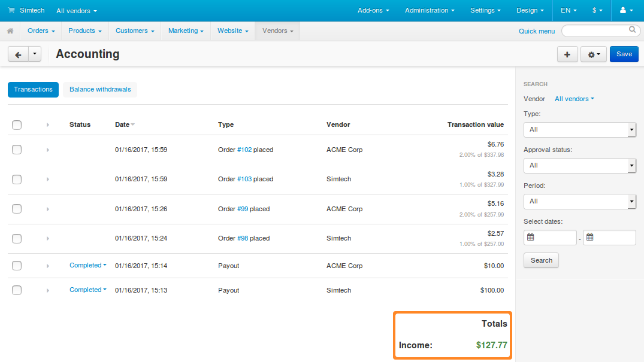Click the Save button
Image resolution: width=644 pixels, height=362 pixels.
(x=624, y=54)
